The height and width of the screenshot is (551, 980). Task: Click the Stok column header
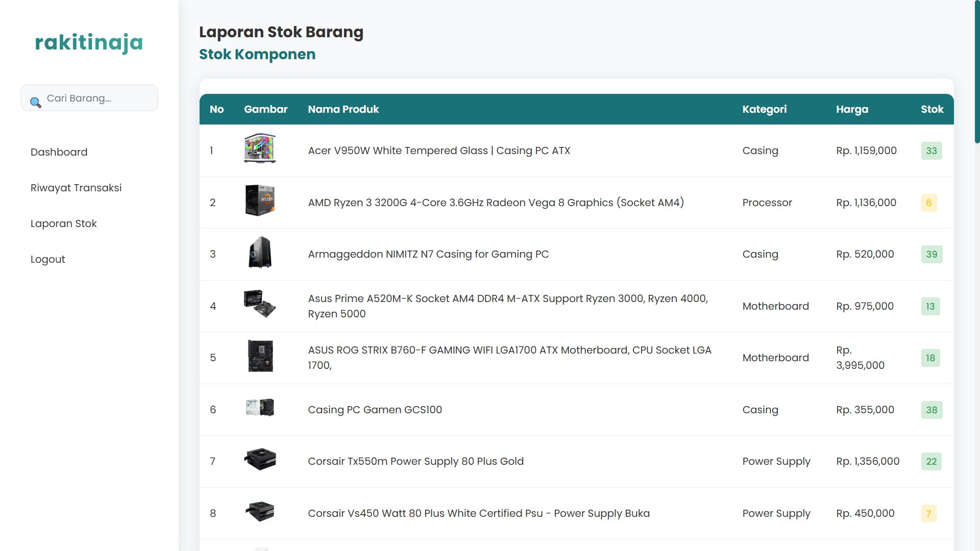(x=932, y=109)
